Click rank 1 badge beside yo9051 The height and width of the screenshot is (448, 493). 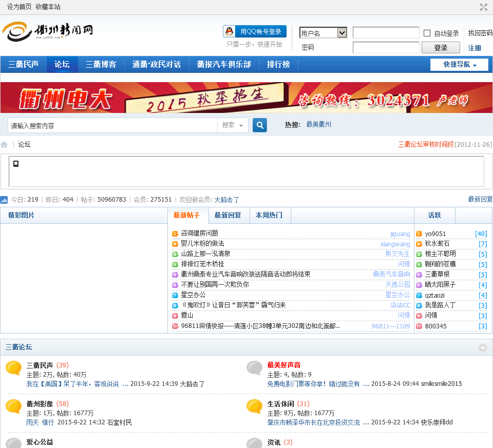click(419, 233)
